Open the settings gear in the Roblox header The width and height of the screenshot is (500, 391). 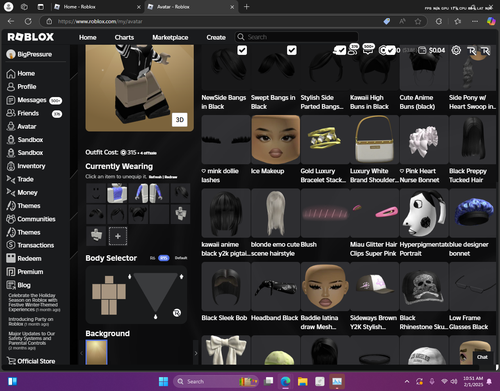(456, 50)
